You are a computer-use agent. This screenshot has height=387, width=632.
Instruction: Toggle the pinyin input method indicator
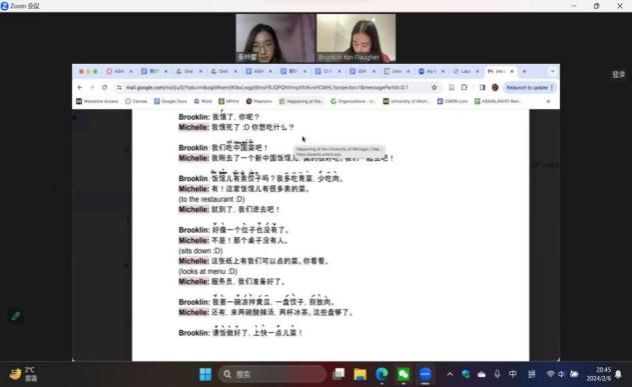click(532, 374)
